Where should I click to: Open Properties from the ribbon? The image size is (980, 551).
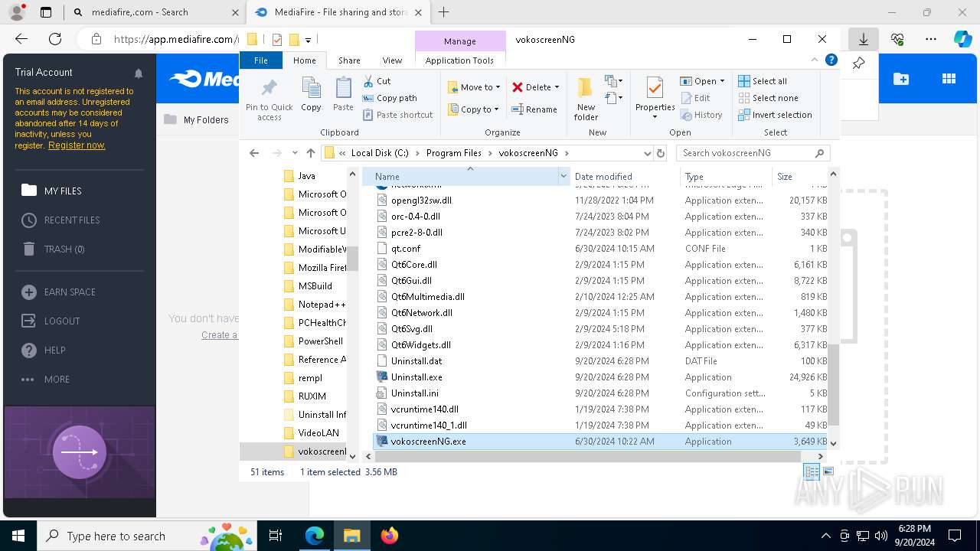[655, 98]
